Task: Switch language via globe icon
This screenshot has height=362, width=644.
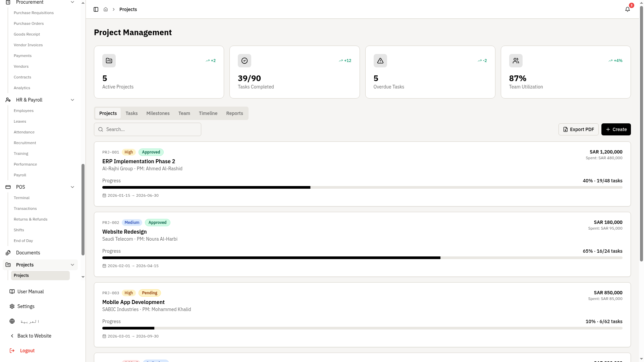Action: point(12,321)
